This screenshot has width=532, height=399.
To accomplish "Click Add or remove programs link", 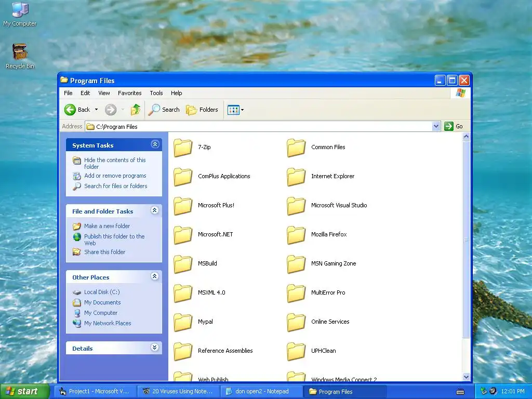I will coord(115,176).
